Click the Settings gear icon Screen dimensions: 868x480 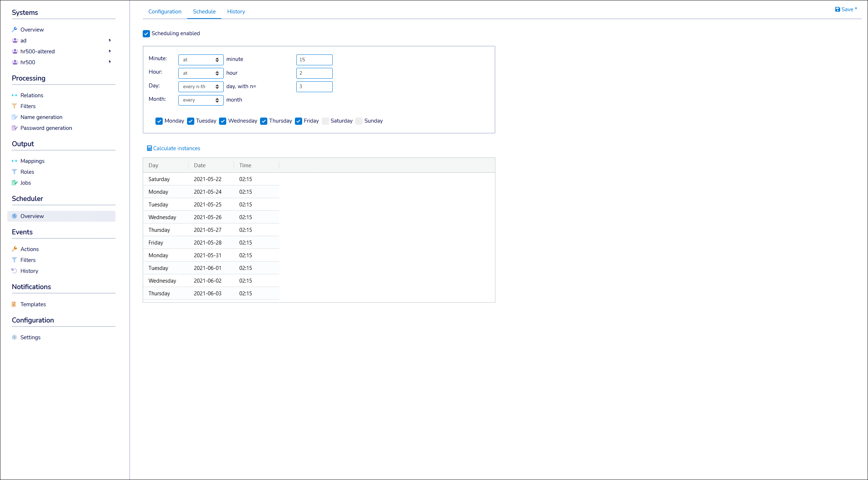coord(15,337)
